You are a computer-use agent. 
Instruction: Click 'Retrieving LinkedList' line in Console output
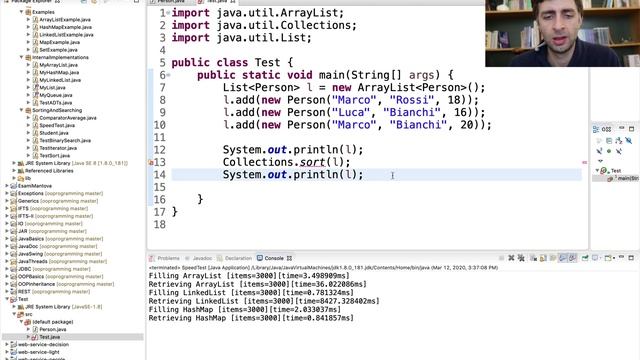click(x=264, y=301)
